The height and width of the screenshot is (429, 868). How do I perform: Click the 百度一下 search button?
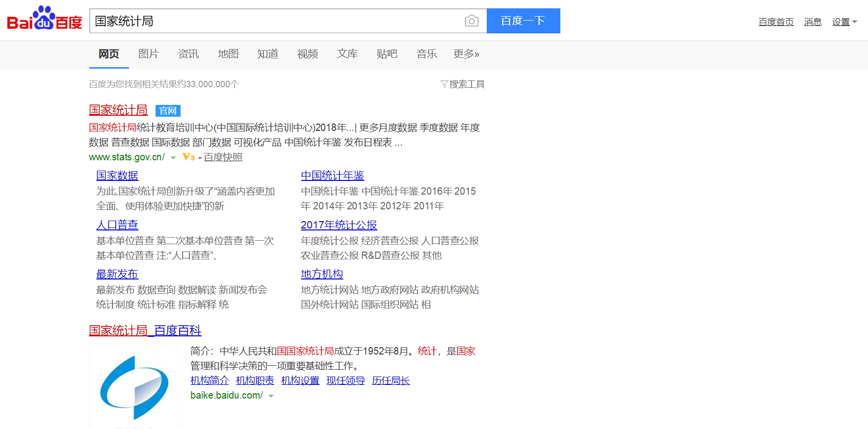(523, 21)
